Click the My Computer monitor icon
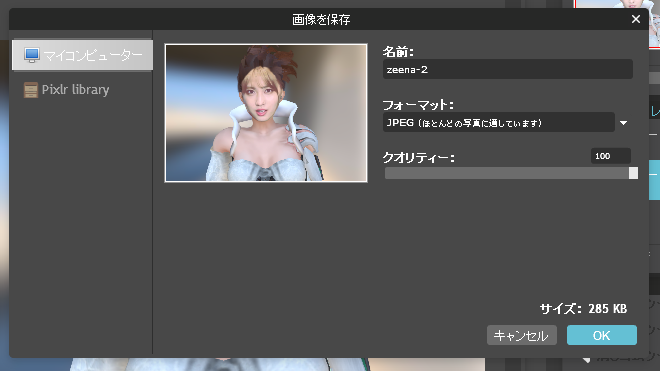Image resolution: width=660 pixels, height=371 pixels. click(32, 55)
